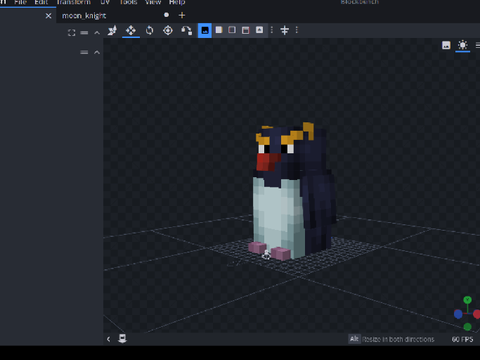480x360 pixels.
Task: Click the blue Z axis gizmo handle
Action: [x=458, y=314]
